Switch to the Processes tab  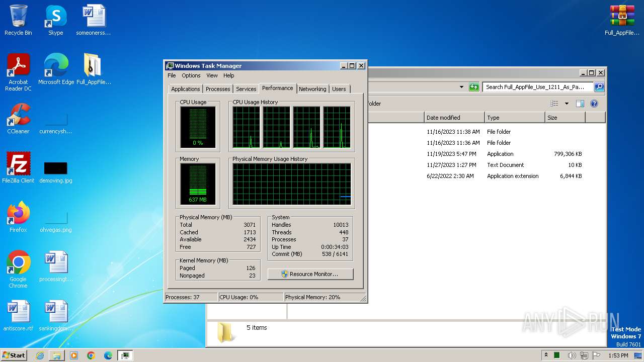pyautogui.click(x=218, y=89)
